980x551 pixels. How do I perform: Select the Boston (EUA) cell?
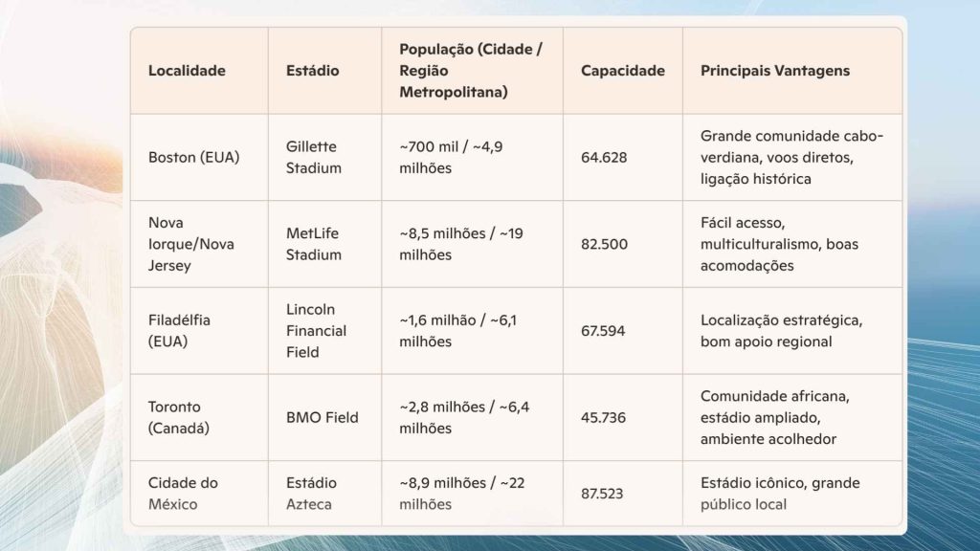[x=193, y=157]
